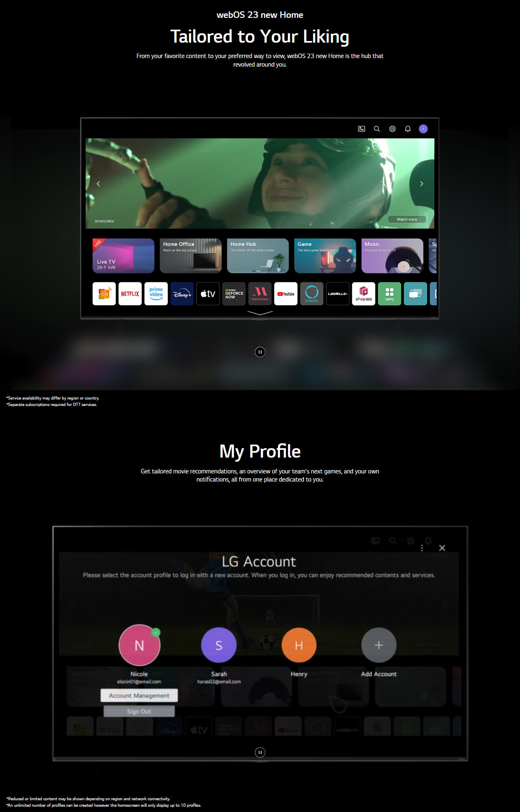Expand the home screen down chevron

(x=260, y=313)
